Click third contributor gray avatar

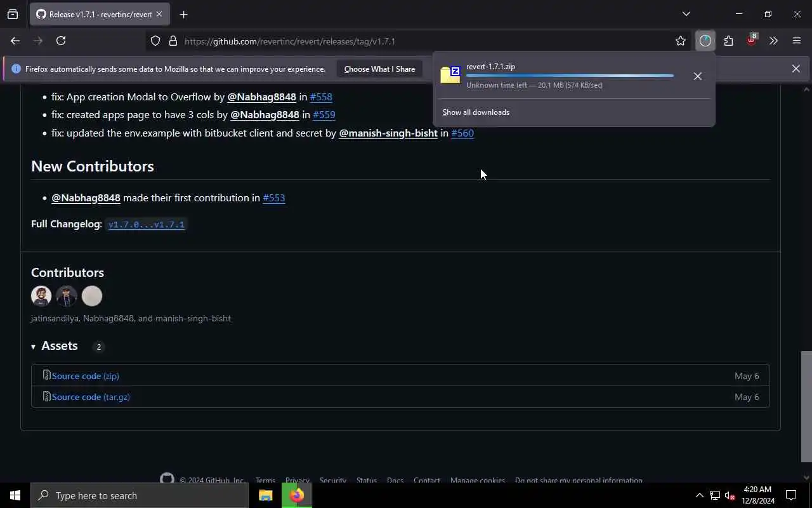[x=92, y=296]
